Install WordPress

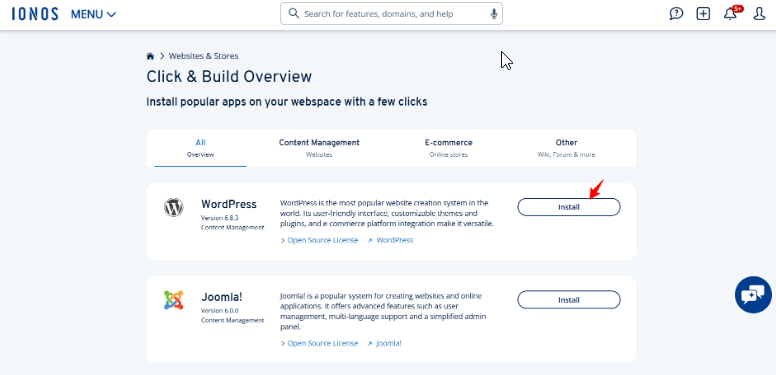569,207
